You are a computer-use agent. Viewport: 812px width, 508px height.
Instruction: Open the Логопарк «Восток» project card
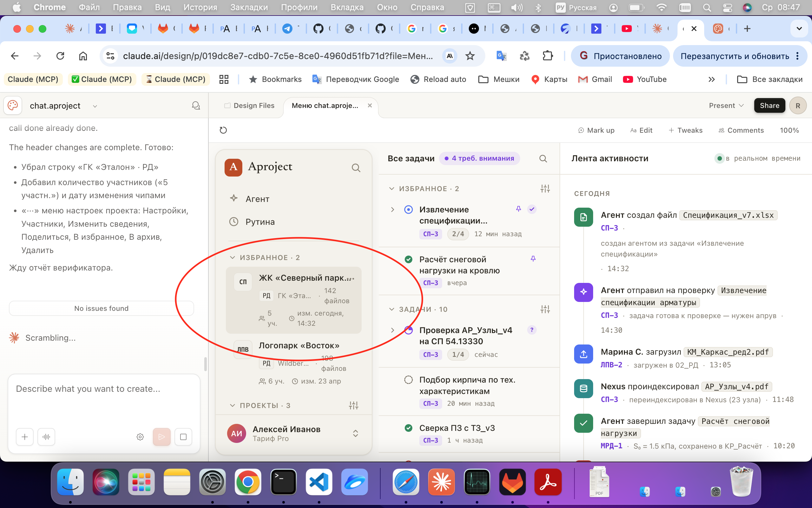[293, 364]
